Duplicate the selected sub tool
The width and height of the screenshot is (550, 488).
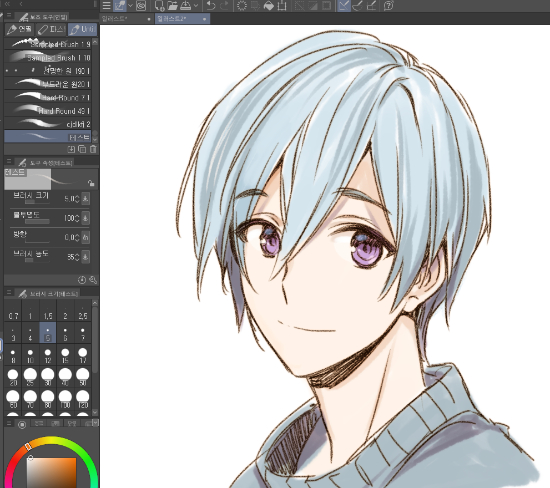pyautogui.click(x=82, y=149)
